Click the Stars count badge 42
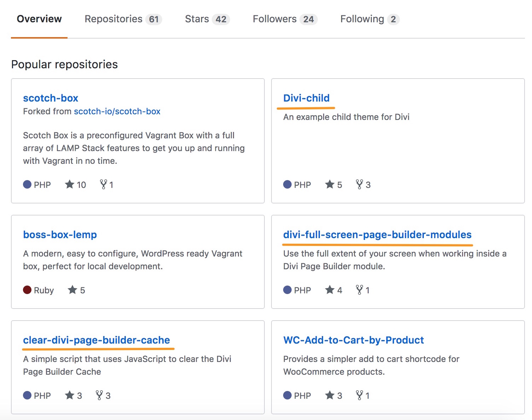This screenshot has height=420, width=532. pos(221,19)
